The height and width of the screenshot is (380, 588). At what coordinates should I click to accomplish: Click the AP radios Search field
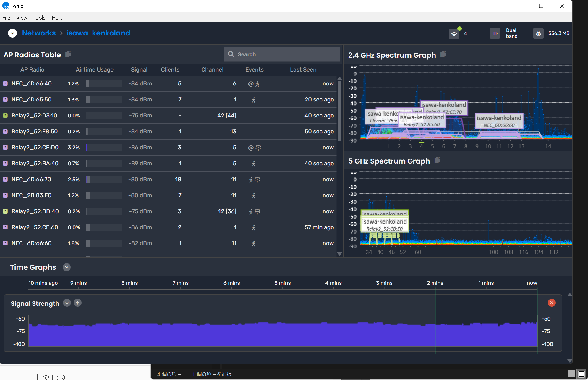pos(282,54)
